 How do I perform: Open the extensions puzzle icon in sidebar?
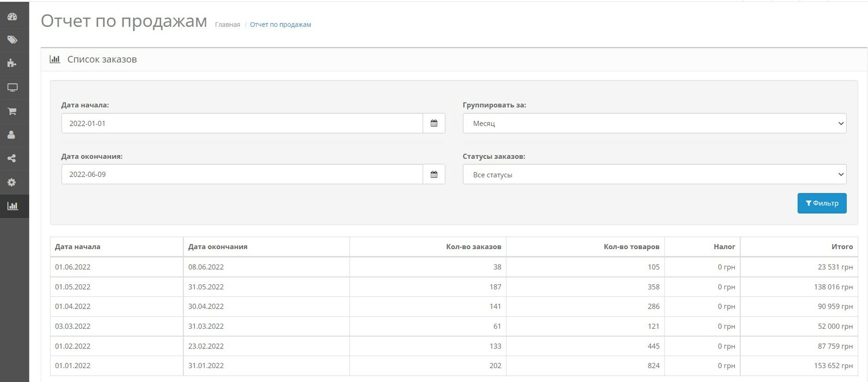tap(12, 63)
